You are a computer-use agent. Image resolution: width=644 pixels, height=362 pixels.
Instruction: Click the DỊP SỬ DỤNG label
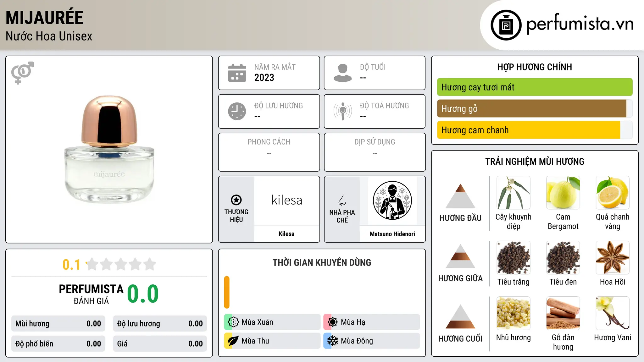pos(375,142)
